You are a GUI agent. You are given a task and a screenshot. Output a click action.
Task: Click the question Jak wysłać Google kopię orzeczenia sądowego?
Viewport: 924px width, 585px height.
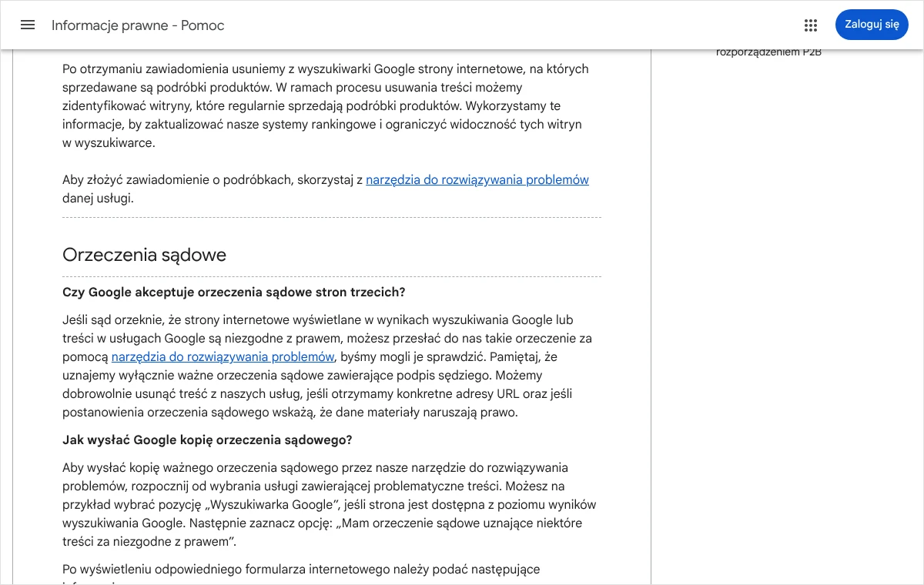[x=207, y=440]
